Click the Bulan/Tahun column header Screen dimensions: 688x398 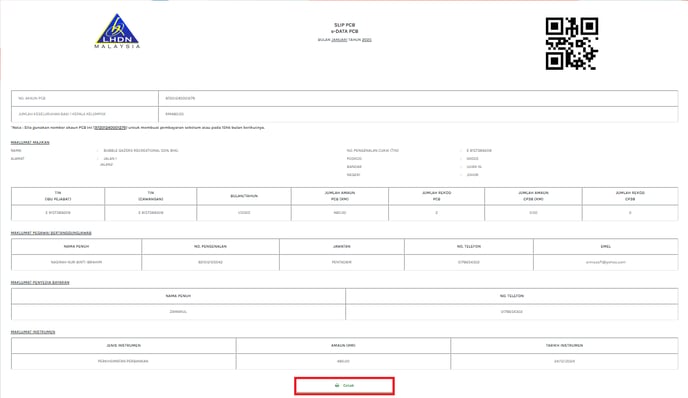click(244, 196)
